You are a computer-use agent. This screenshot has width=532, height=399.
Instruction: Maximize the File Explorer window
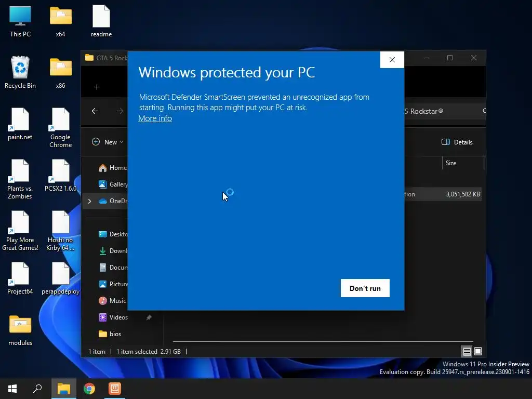click(450, 58)
